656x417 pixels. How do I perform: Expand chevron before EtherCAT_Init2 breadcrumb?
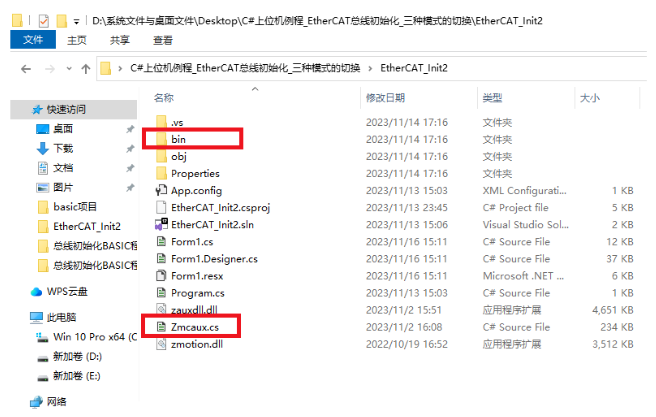point(370,68)
